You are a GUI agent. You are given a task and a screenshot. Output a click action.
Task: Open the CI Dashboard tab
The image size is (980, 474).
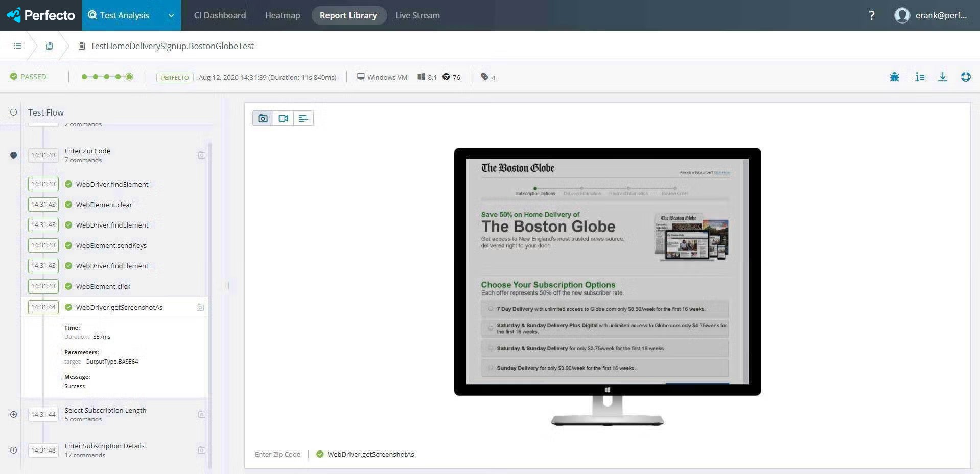click(220, 15)
